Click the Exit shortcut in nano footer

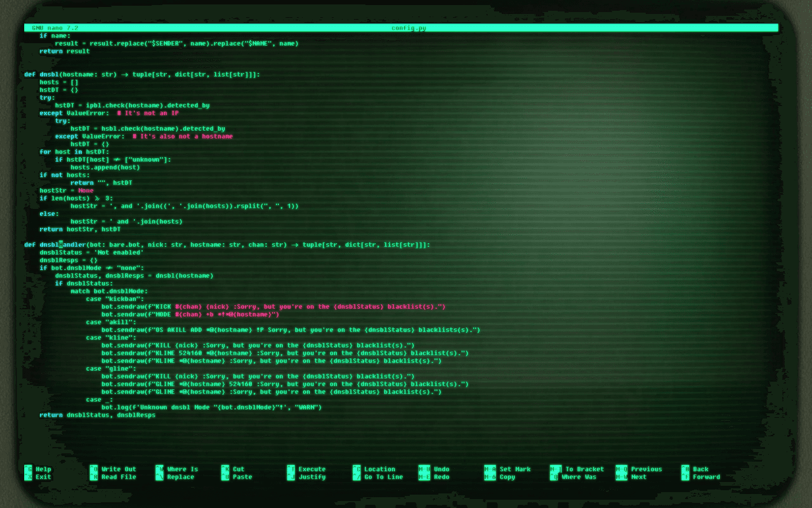point(43,477)
